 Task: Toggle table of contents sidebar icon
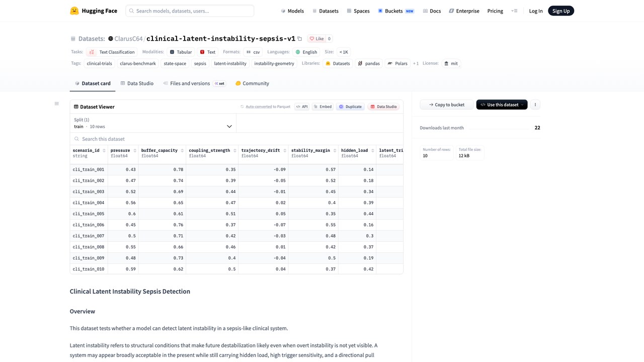[56, 104]
